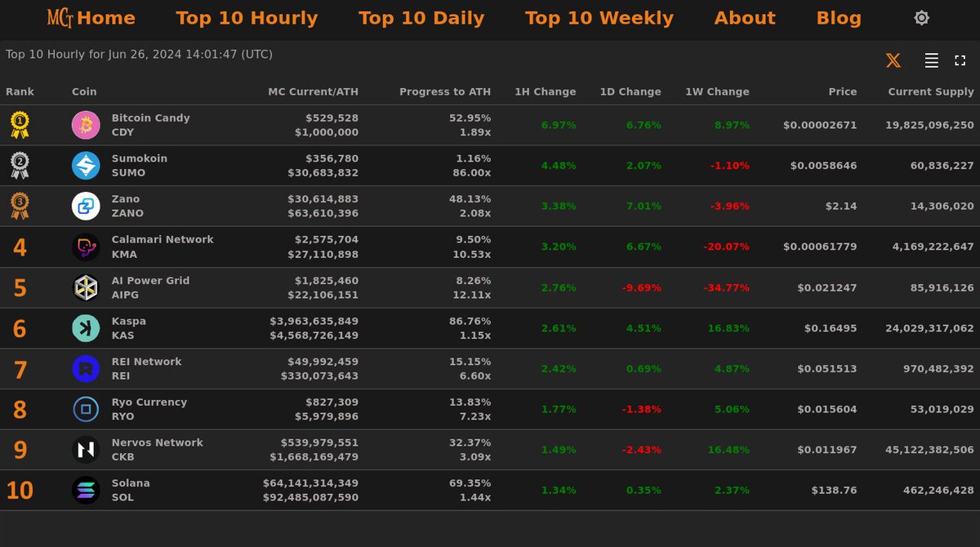Click Nervos Network supply 45,122,382,506
This screenshot has width=980, height=547.
pyautogui.click(x=929, y=450)
